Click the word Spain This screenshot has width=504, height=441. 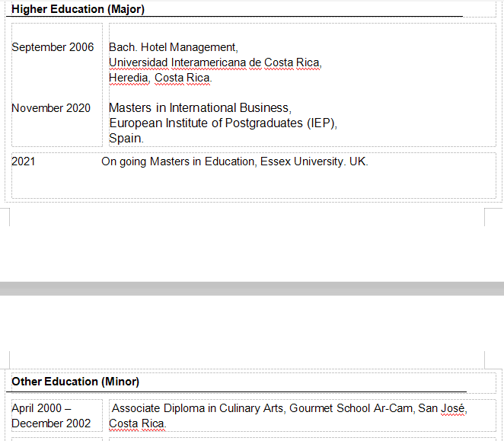125,139
